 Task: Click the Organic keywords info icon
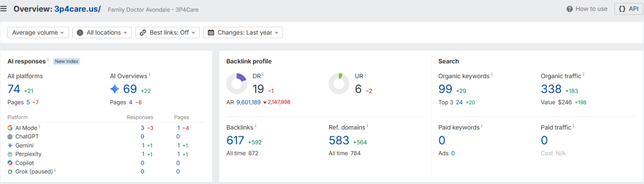point(492,75)
